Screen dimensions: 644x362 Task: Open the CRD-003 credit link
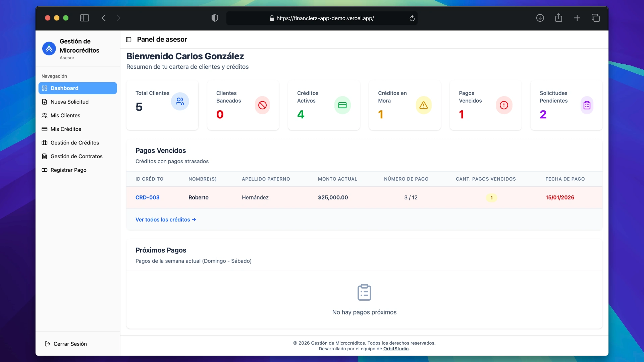[x=147, y=197]
